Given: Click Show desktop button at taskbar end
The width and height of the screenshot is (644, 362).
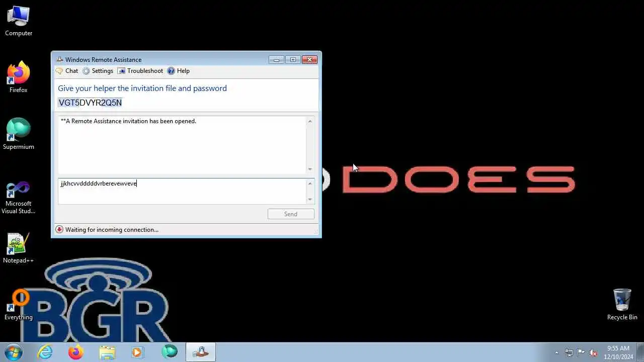Looking at the screenshot, I should click(x=640, y=352).
